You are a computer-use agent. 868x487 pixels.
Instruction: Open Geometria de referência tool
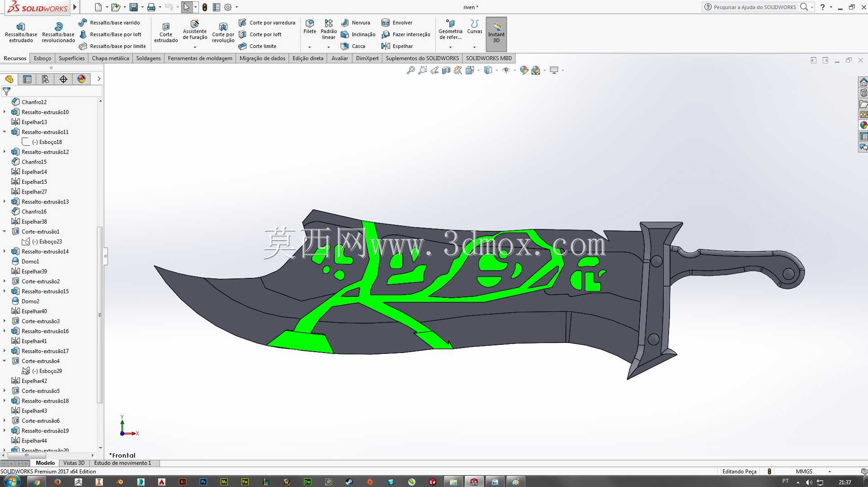tap(450, 29)
